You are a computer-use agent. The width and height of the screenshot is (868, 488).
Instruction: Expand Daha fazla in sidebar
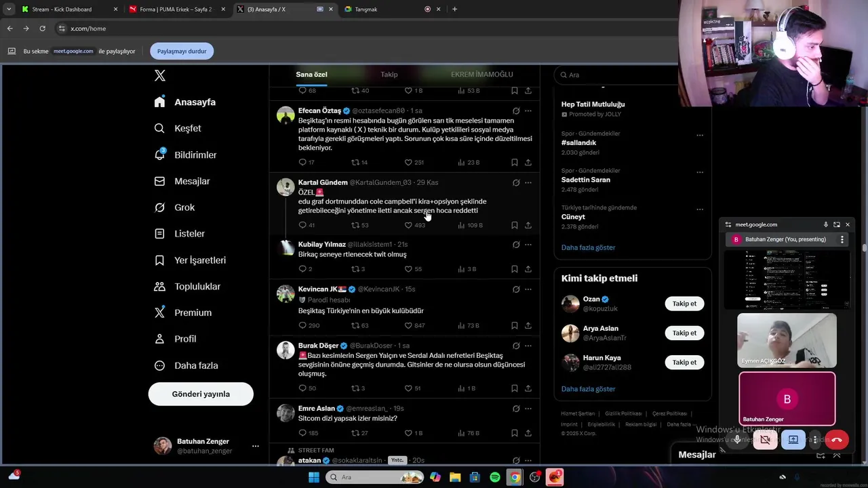(x=186, y=365)
